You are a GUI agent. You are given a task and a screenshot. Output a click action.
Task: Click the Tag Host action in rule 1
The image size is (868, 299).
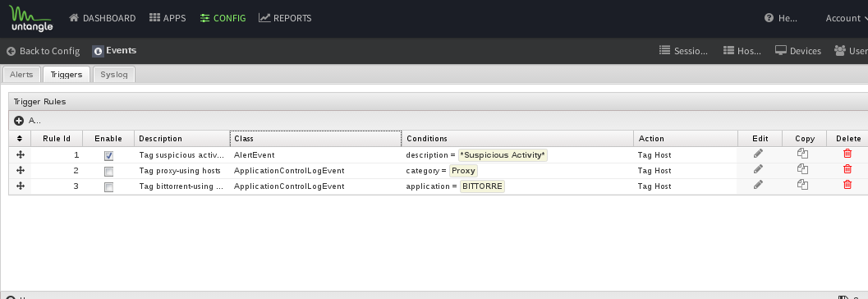click(x=654, y=155)
